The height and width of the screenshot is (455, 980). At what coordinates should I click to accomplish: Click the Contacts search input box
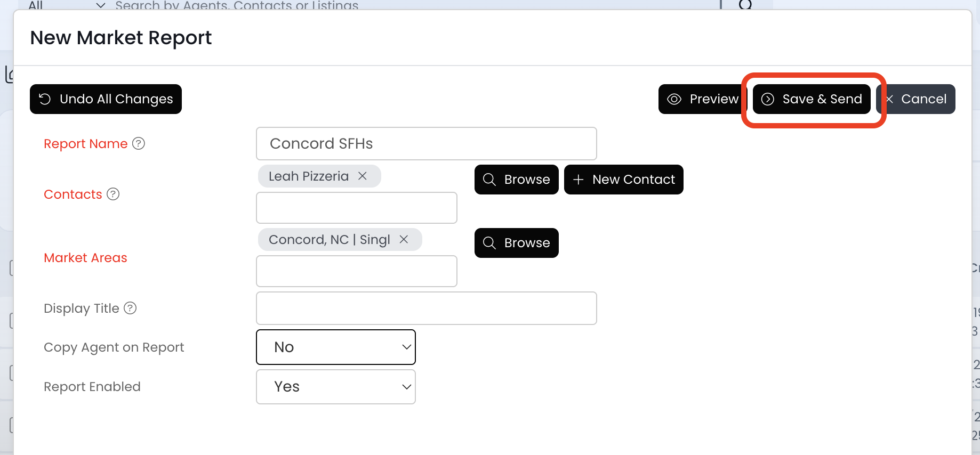tap(356, 208)
